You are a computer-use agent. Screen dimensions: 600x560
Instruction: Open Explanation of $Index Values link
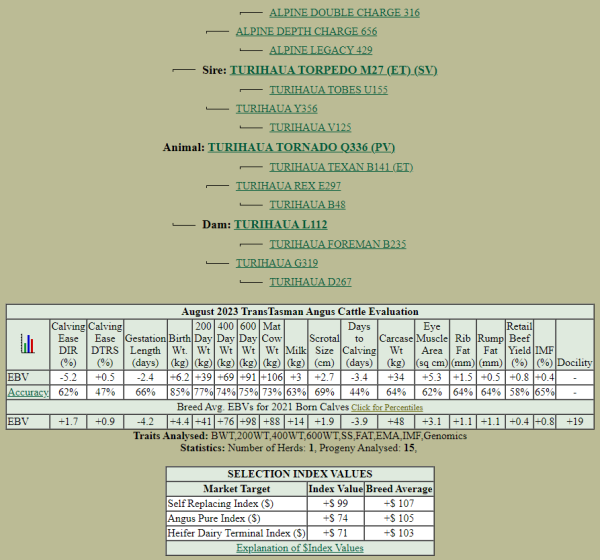click(300, 548)
